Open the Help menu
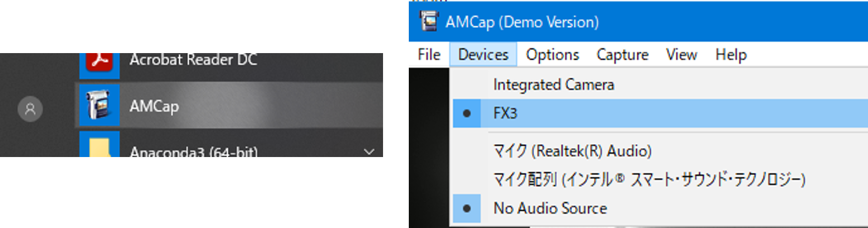This screenshot has width=868, height=228. click(731, 55)
